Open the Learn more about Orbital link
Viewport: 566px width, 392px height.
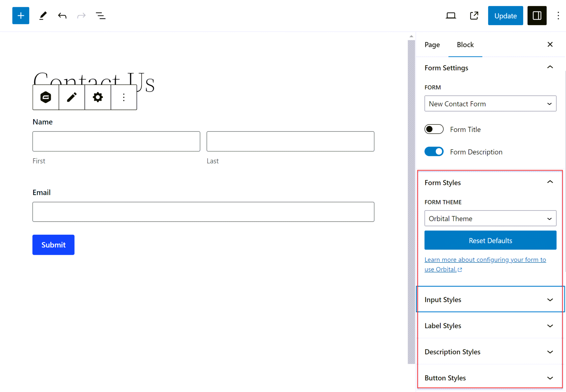485,260
